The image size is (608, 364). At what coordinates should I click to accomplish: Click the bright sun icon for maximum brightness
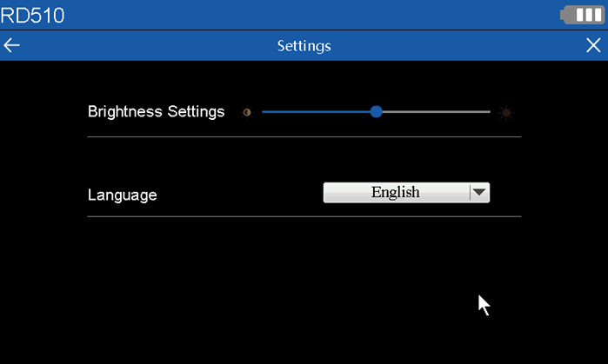[506, 112]
